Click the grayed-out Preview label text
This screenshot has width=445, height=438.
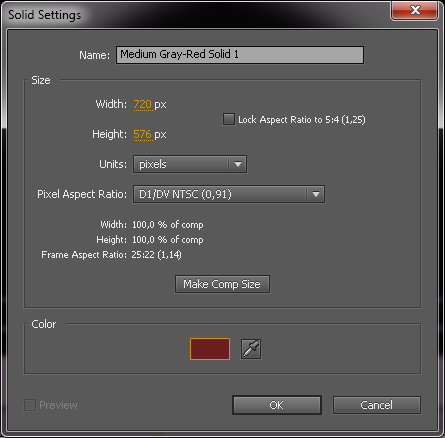(58, 405)
